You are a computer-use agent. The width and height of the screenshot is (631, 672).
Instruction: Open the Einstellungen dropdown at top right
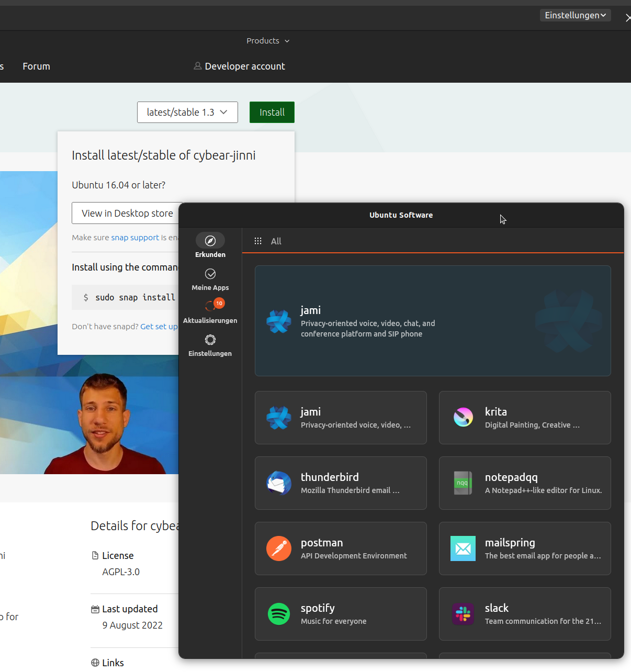(x=576, y=15)
